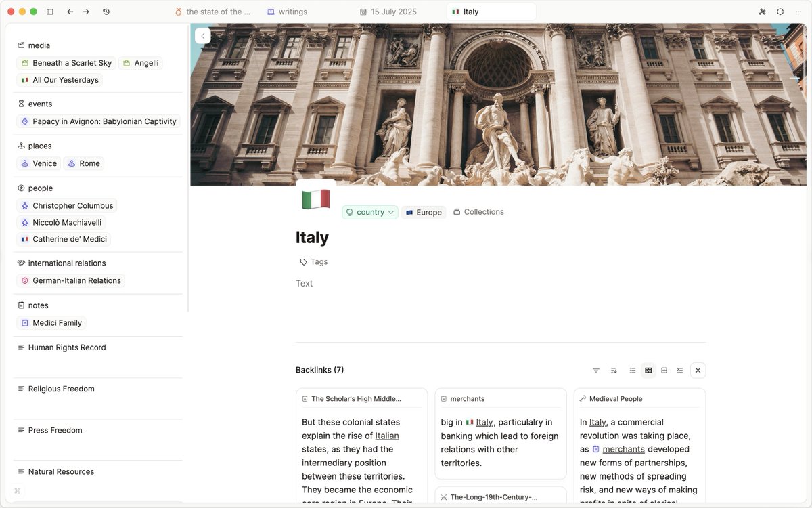
Task: Open the merchants backlink card title
Action: [467, 399]
